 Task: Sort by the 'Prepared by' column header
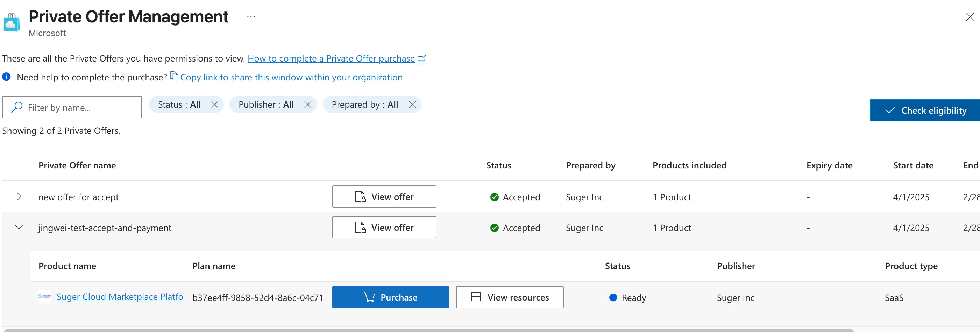tap(590, 165)
